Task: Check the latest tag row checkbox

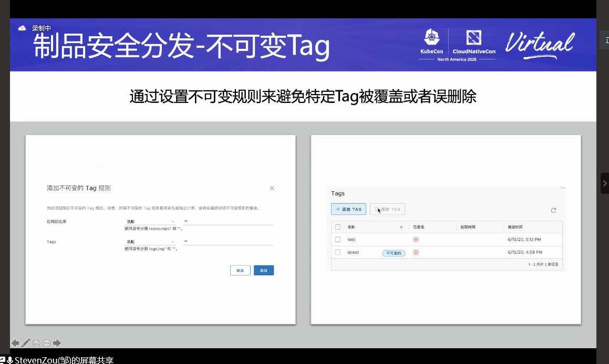Action: click(x=338, y=252)
